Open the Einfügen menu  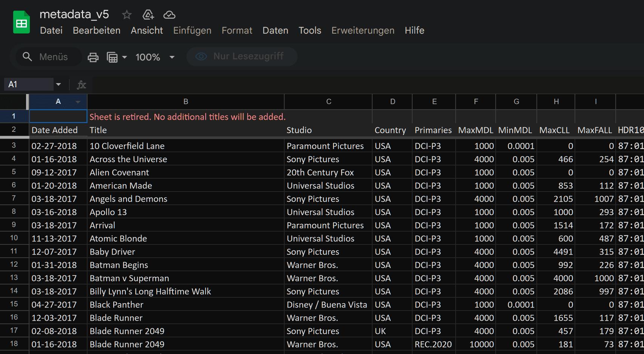click(192, 30)
